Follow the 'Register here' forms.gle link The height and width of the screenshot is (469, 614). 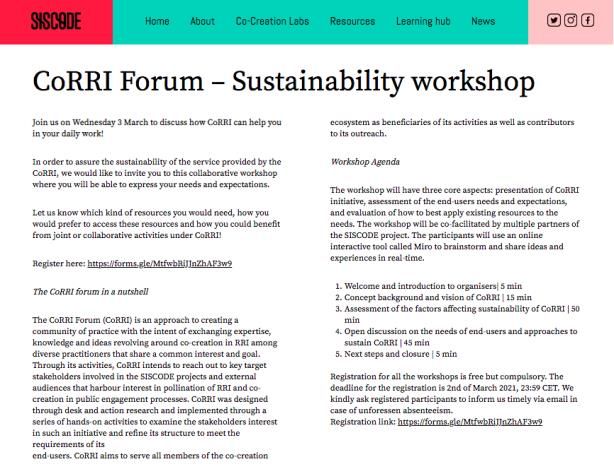click(x=160, y=263)
